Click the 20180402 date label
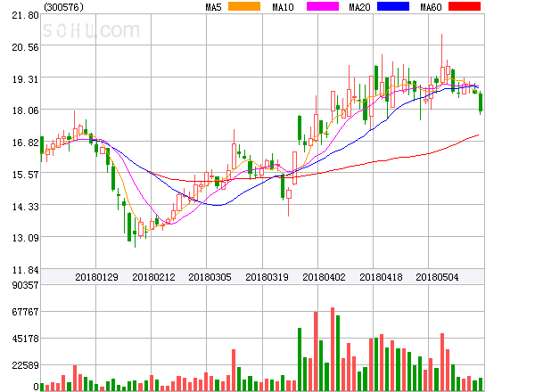The image size is (535, 392). pos(324,277)
